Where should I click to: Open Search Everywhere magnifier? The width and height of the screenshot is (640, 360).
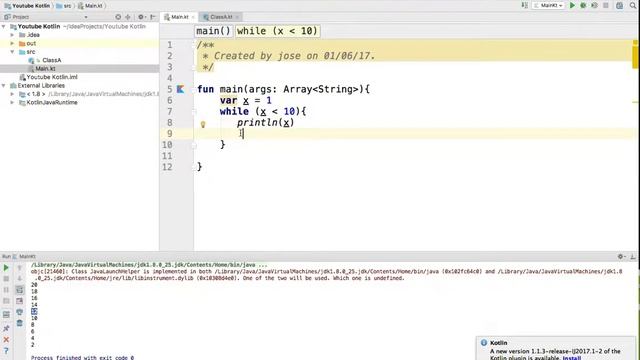pyautogui.click(x=633, y=5)
